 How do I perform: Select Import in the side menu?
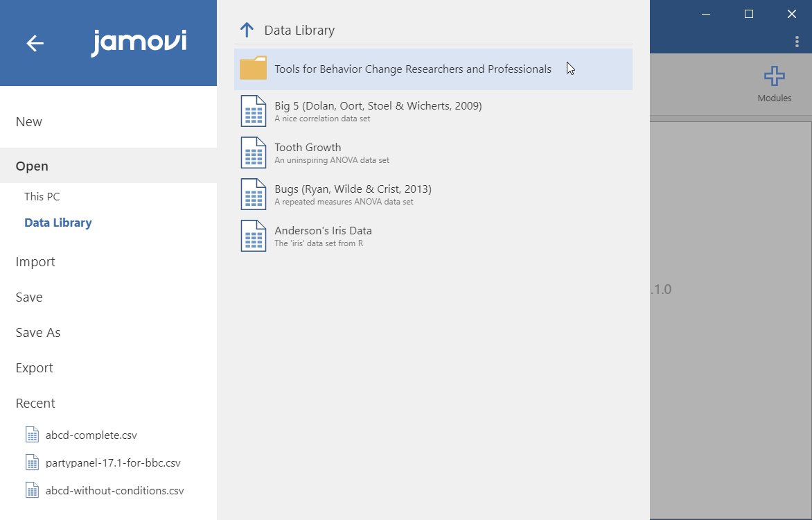click(x=108, y=262)
